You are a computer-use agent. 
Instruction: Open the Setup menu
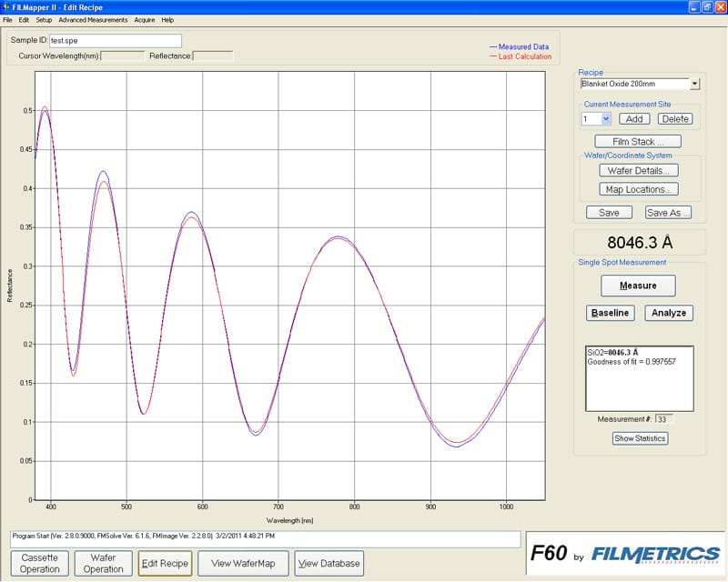click(x=44, y=19)
